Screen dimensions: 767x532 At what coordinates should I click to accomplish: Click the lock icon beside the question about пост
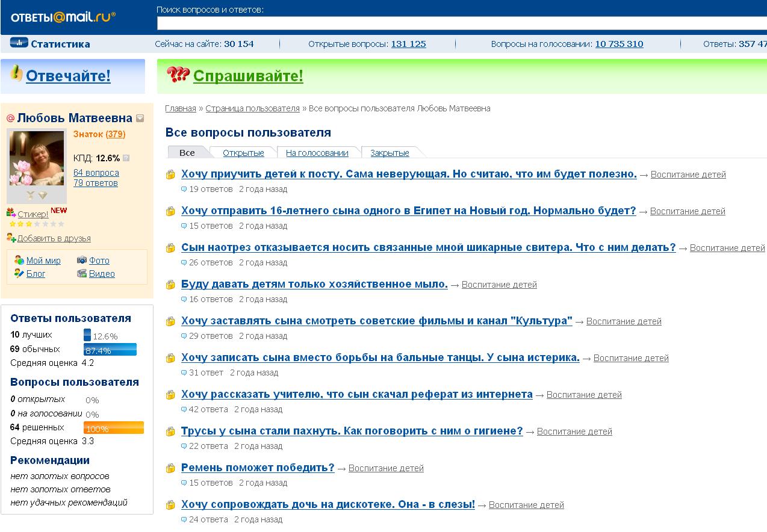(x=170, y=175)
